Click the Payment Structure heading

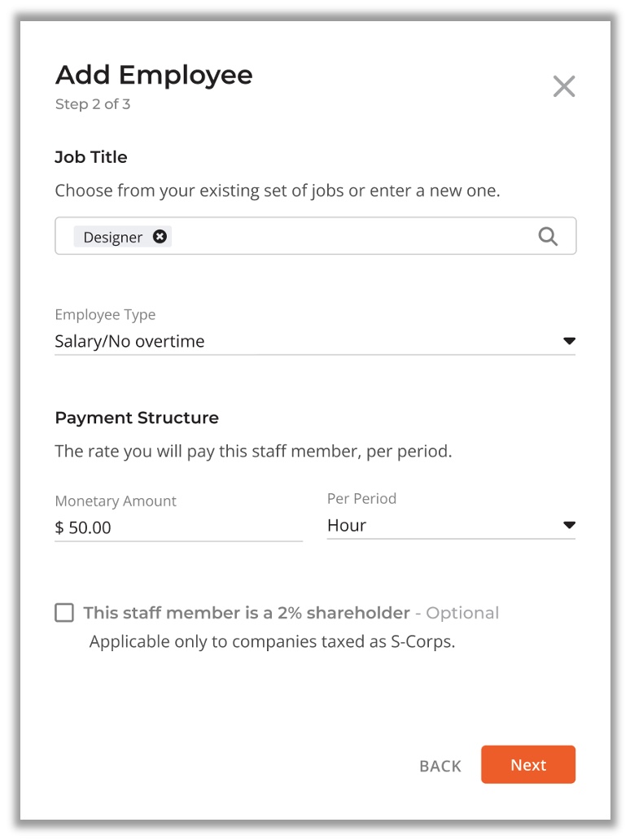pyautogui.click(x=137, y=418)
